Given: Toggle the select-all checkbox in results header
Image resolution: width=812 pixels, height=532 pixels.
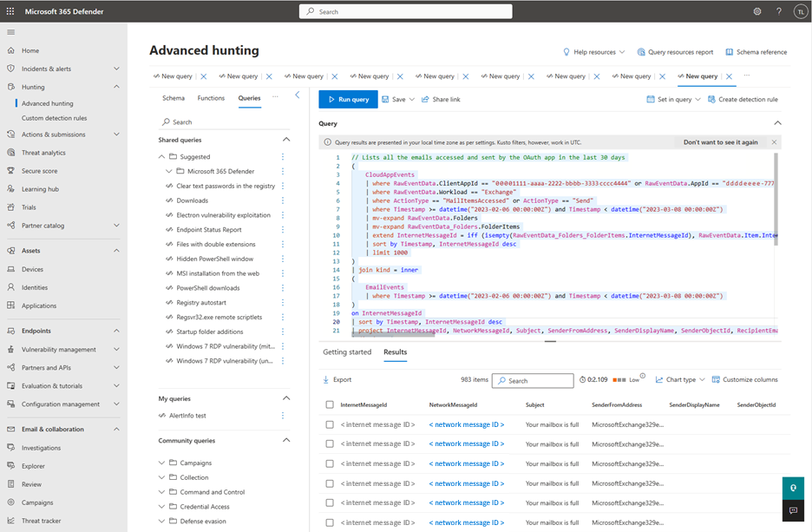Looking at the screenshot, I should click(x=330, y=404).
